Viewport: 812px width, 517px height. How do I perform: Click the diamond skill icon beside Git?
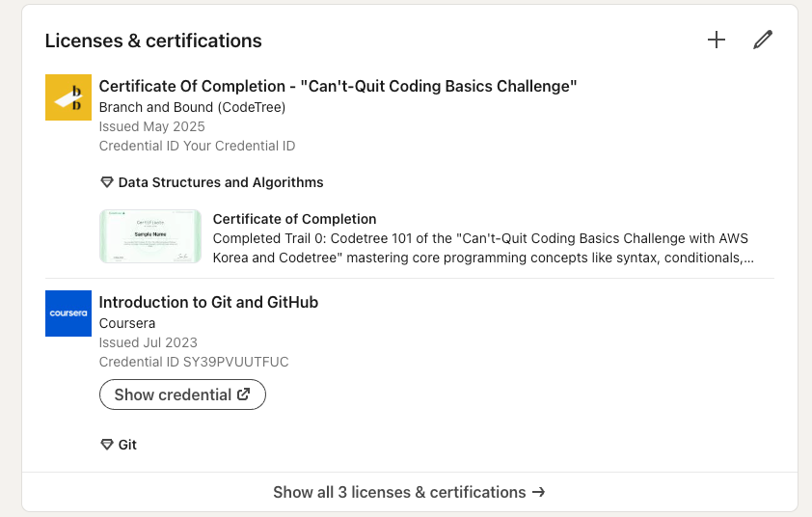pos(107,445)
